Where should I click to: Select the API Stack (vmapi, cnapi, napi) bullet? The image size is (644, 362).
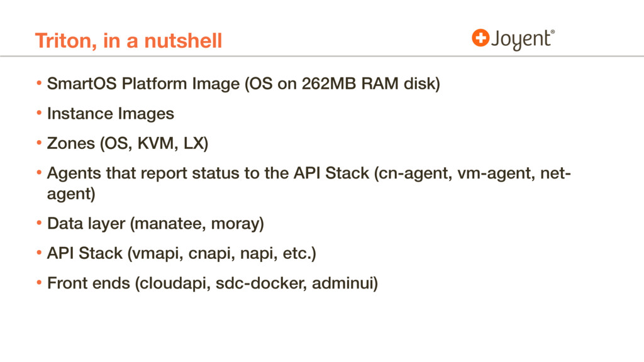click(x=181, y=253)
